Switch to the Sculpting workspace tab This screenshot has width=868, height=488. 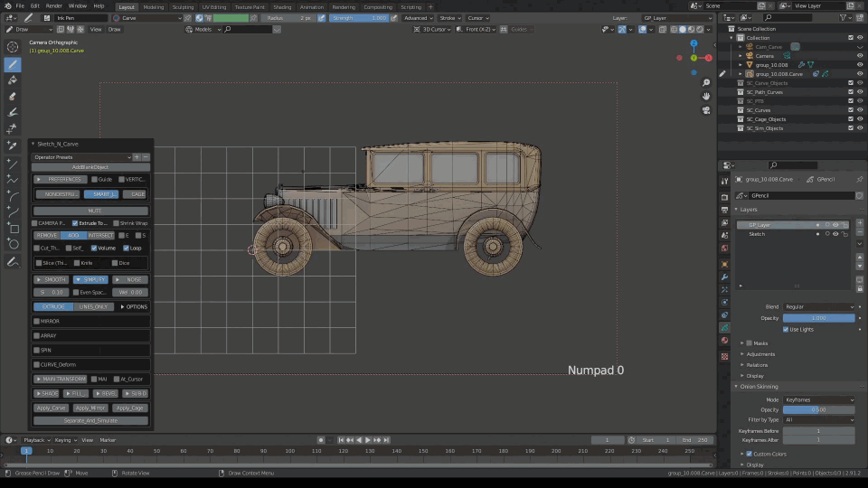point(183,6)
